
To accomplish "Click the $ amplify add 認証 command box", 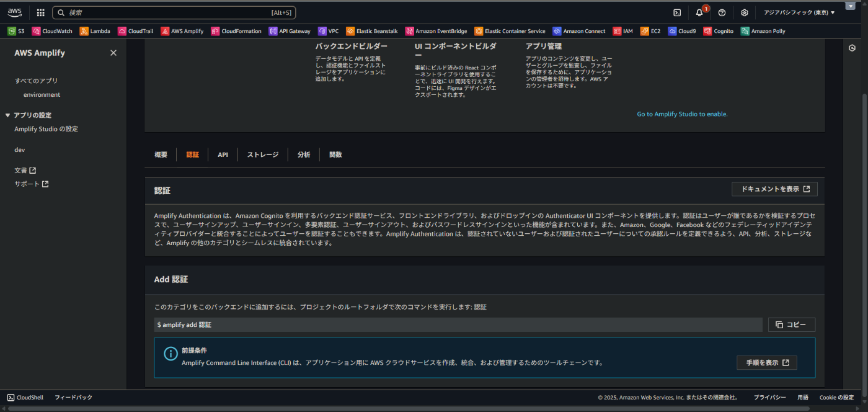I will point(458,325).
